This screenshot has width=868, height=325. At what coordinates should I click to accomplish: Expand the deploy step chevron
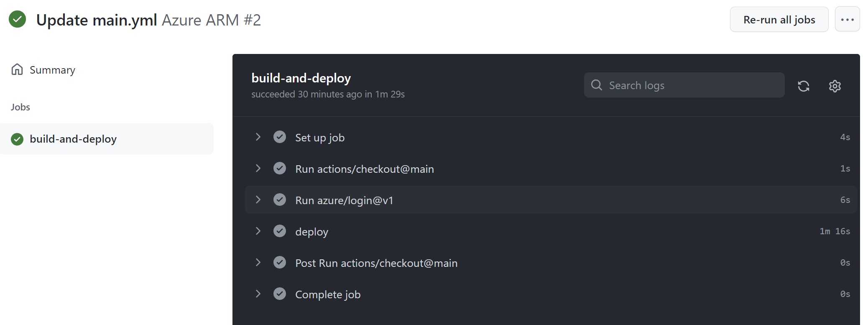tap(258, 231)
